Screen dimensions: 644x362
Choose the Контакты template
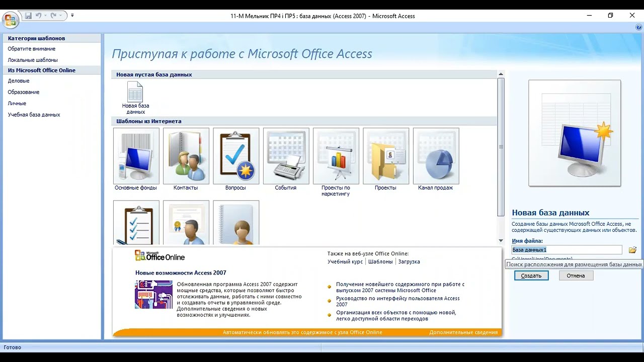(x=186, y=159)
